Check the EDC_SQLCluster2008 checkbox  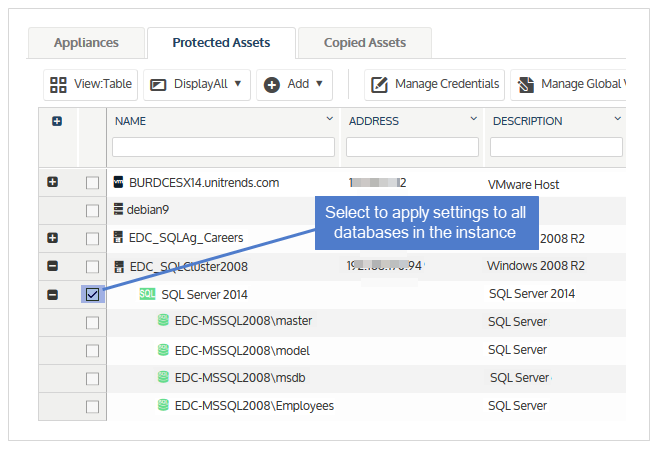[92, 267]
